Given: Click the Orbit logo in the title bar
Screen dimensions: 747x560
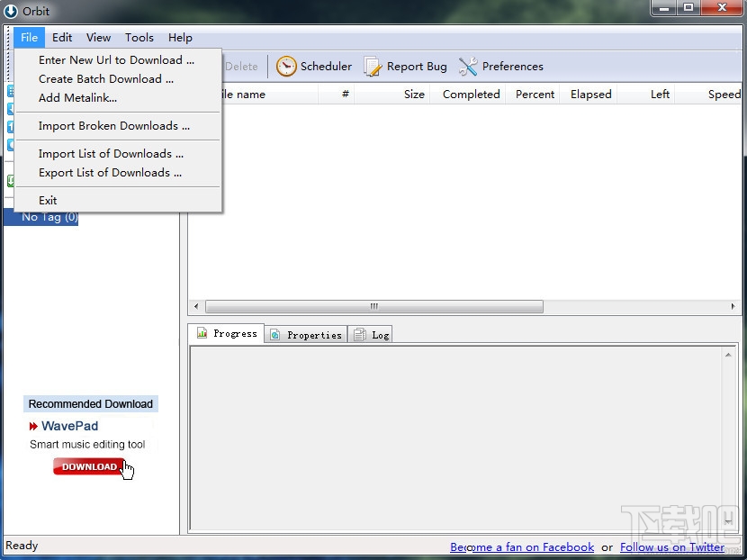Looking at the screenshot, I should point(10,11).
